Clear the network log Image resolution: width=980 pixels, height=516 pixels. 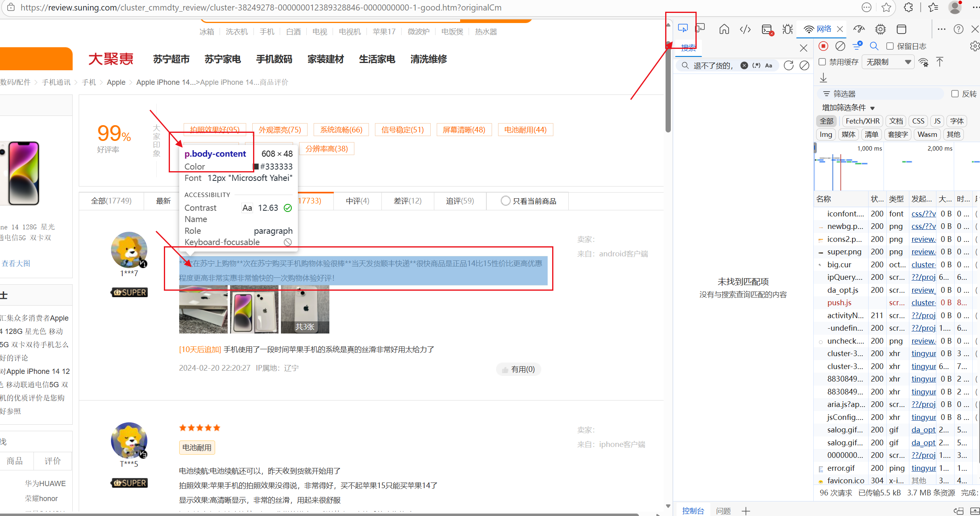840,46
